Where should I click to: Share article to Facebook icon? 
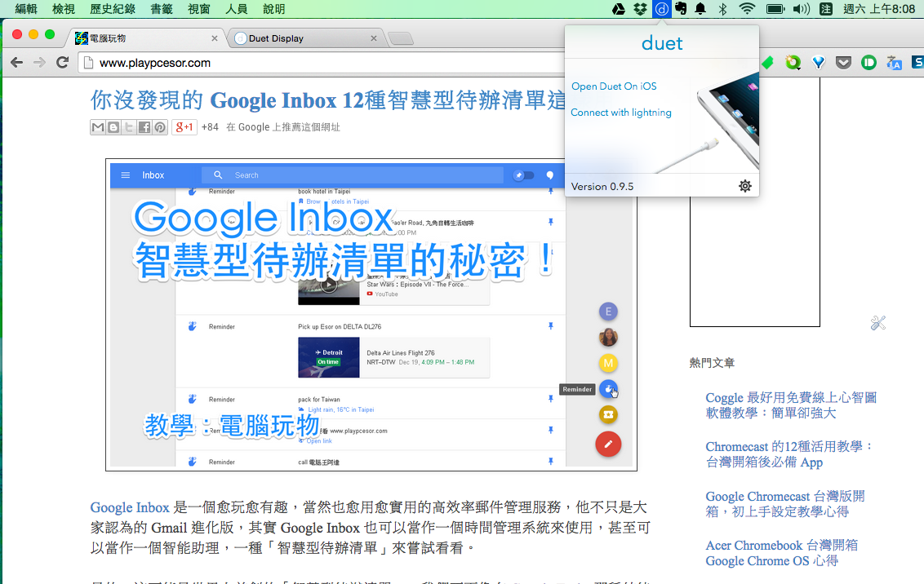(144, 127)
